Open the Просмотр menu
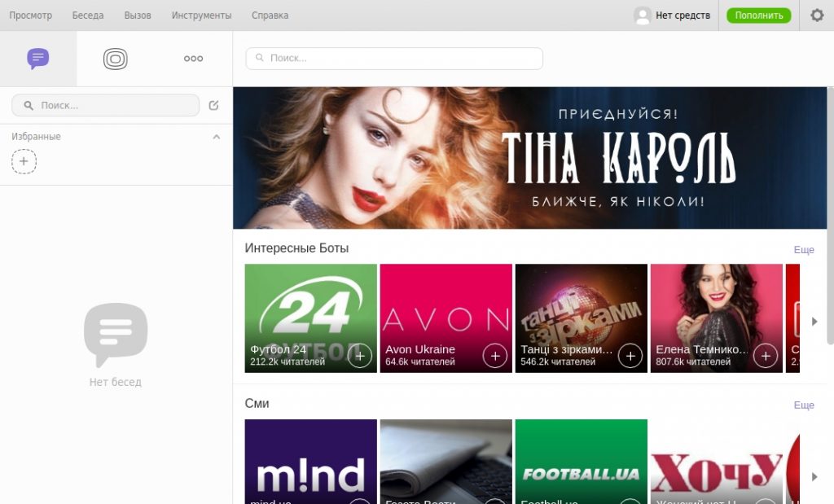Image resolution: width=834 pixels, height=504 pixels. coord(31,15)
